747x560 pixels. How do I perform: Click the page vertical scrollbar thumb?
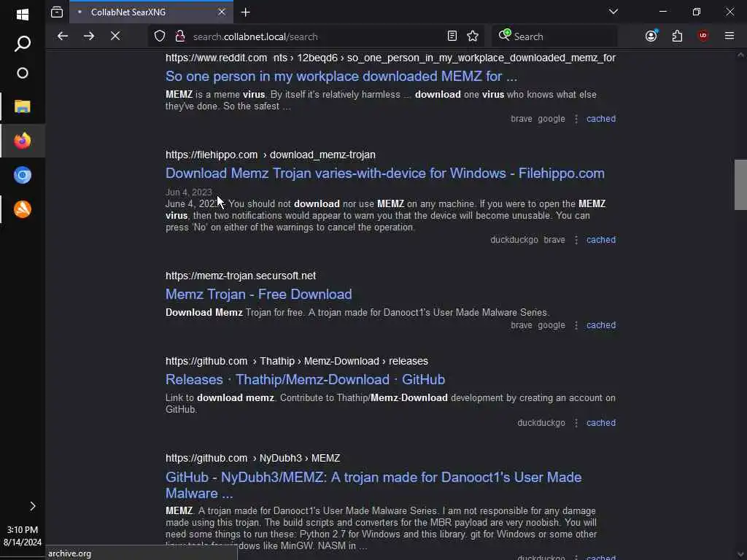click(740, 184)
